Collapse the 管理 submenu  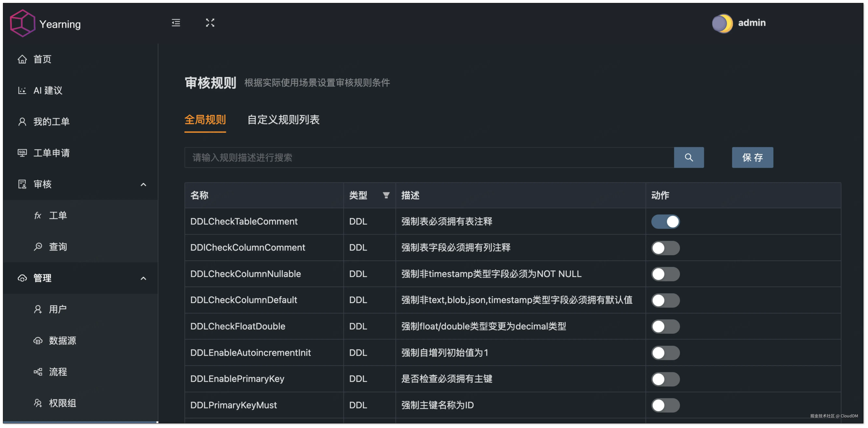coord(143,278)
